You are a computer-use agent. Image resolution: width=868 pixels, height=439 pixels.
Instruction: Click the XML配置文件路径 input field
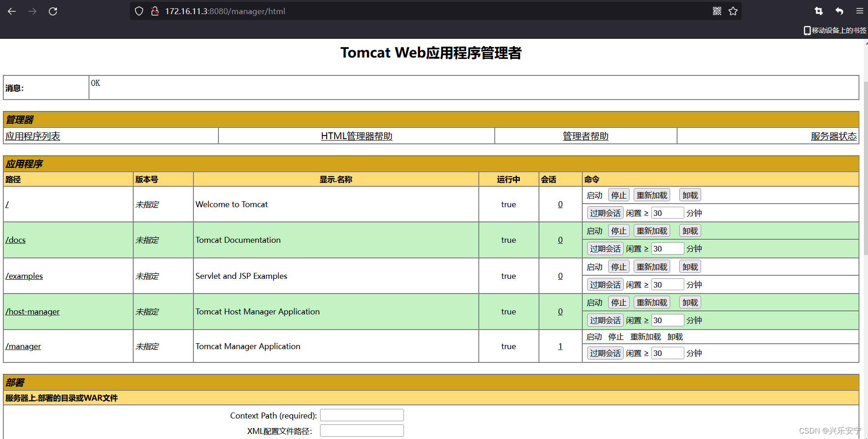pos(362,431)
